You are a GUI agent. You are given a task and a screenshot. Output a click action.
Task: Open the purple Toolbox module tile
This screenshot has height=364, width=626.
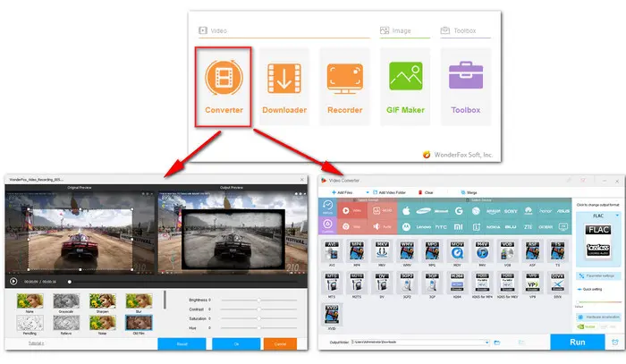[x=466, y=87]
